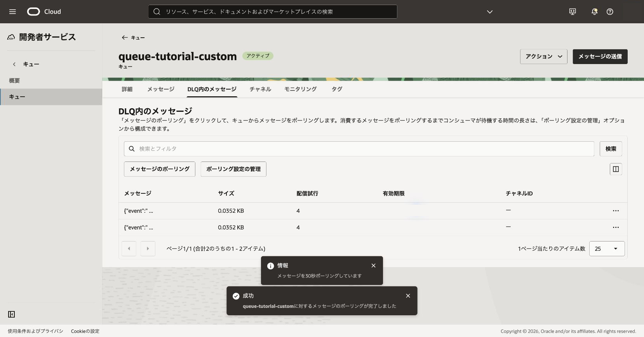Switch to the メッセージ tab
The width and height of the screenshot is (644, 337).
(161, 89)
